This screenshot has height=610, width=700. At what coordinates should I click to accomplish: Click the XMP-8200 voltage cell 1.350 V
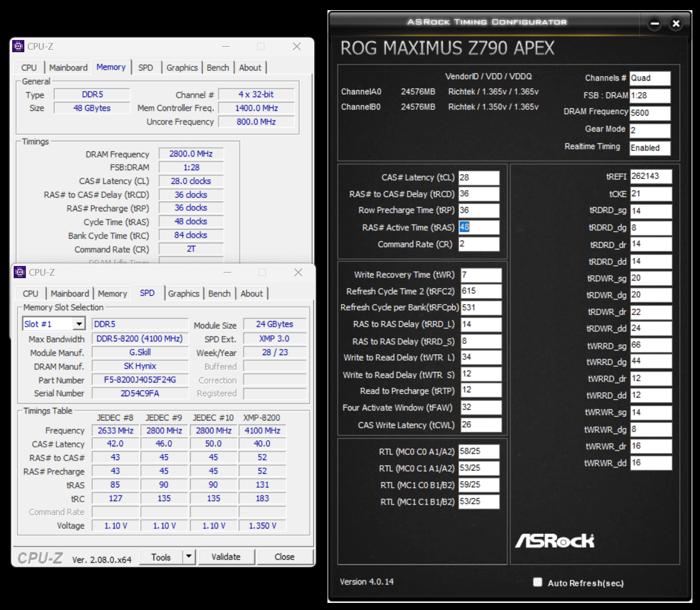click(x=262, y=525)
